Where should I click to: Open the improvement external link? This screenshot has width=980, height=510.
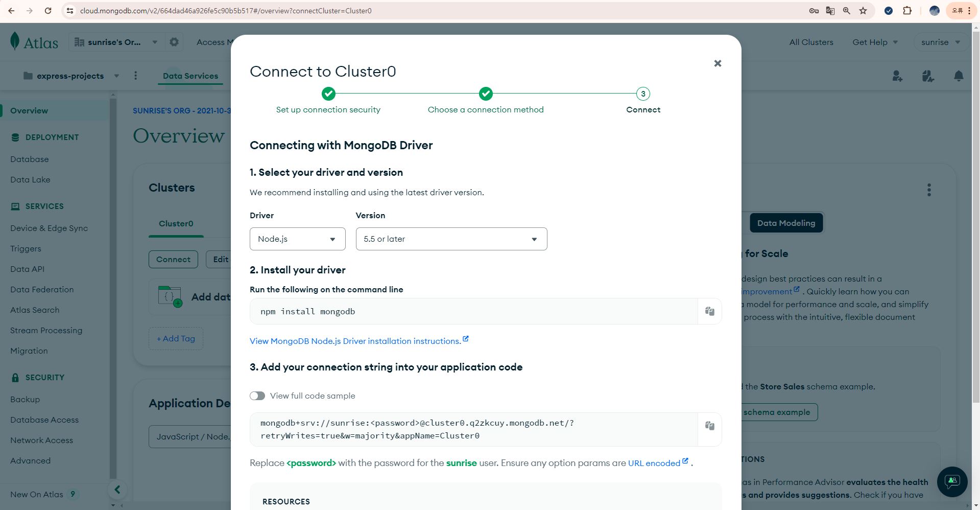(770, 291)
